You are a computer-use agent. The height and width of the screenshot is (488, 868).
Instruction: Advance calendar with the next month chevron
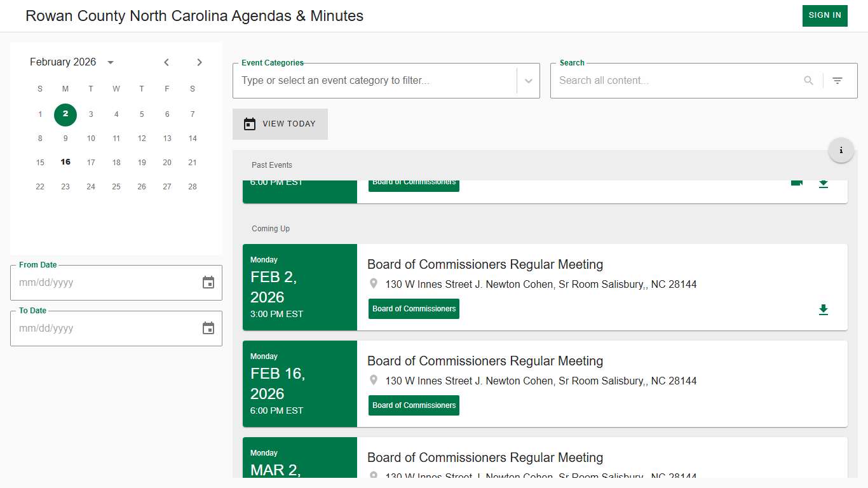199,62
